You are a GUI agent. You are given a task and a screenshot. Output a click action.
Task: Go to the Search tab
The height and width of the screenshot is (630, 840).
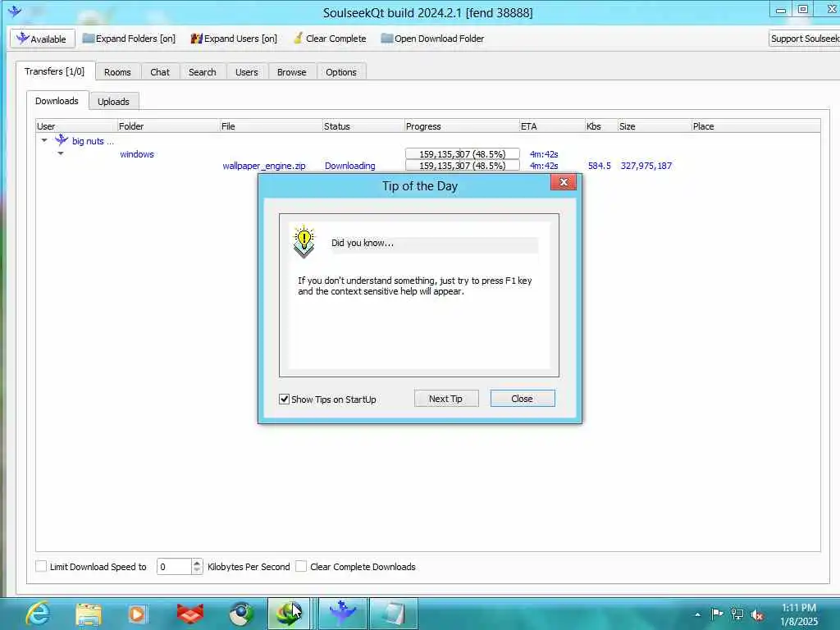click(x=203, y=72)
